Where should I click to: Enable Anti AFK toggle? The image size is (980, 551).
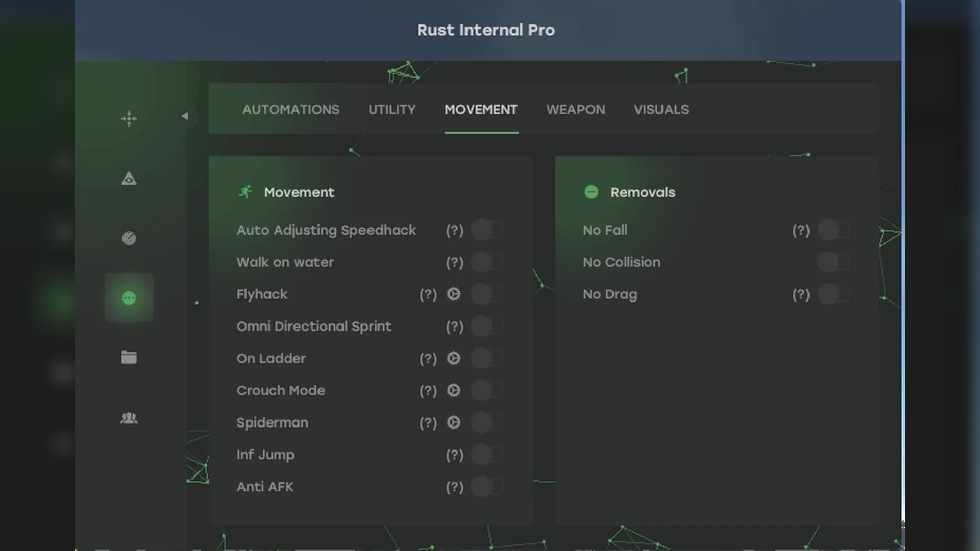click(487, 487)
